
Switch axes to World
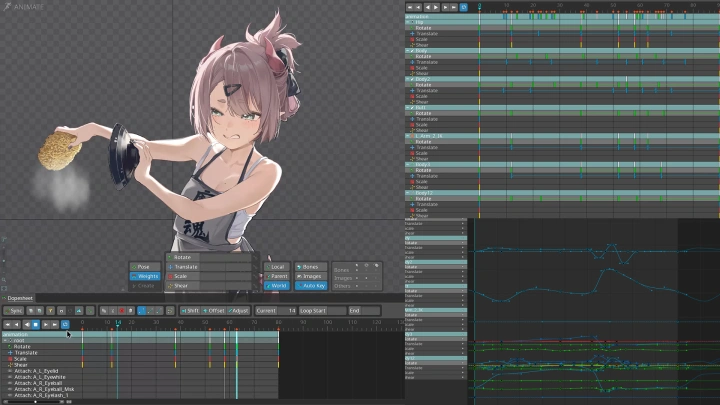tap(277, 286)
